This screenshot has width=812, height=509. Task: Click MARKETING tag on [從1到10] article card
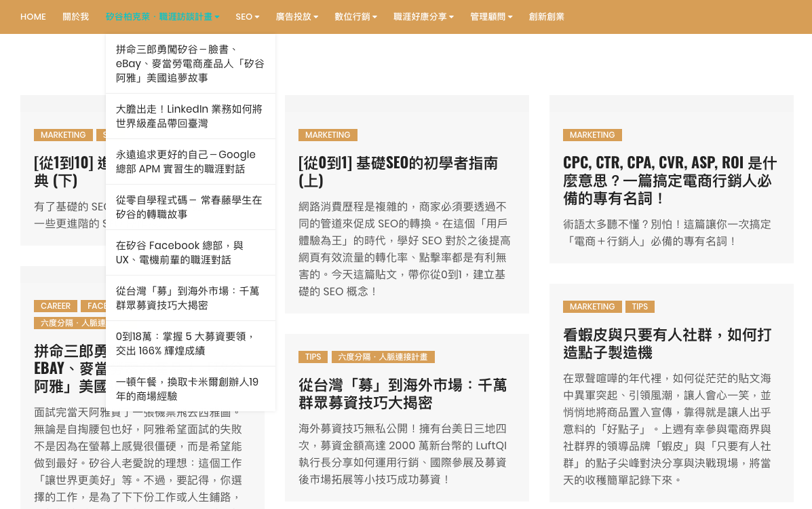(x=63, y=135)
